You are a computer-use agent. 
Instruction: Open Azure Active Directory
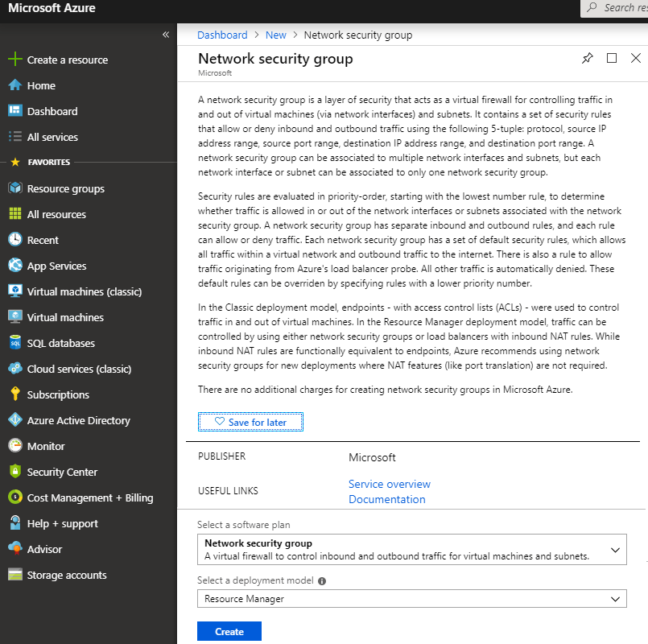pos(76,420)
